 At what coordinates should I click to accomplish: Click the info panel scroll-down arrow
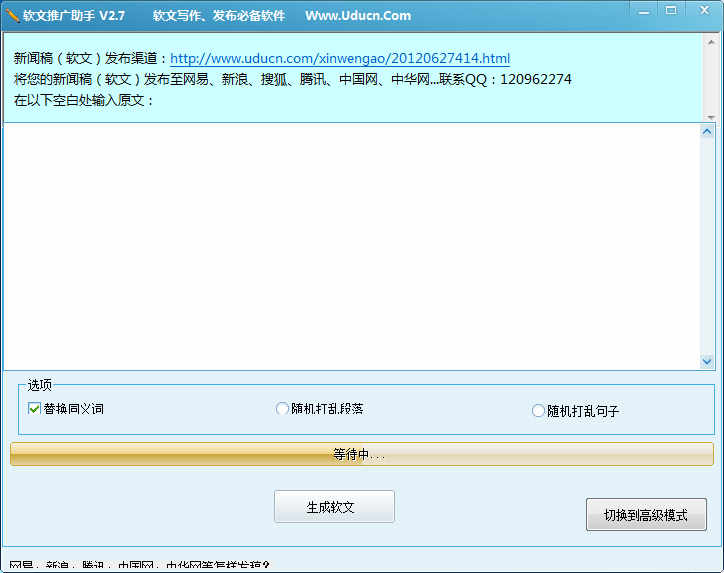coord(710,116)
